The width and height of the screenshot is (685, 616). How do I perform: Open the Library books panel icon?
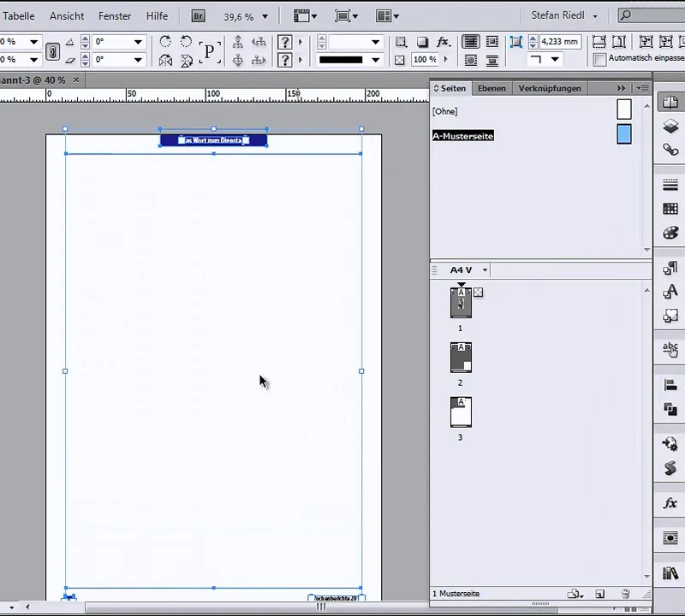[x=670, y=572]
